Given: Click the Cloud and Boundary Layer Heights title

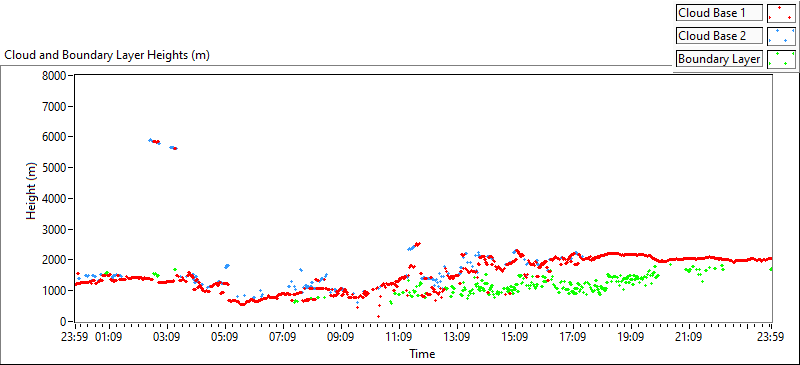Looking at the screenshot, I should pyautogui.click(x=107, y=55).
